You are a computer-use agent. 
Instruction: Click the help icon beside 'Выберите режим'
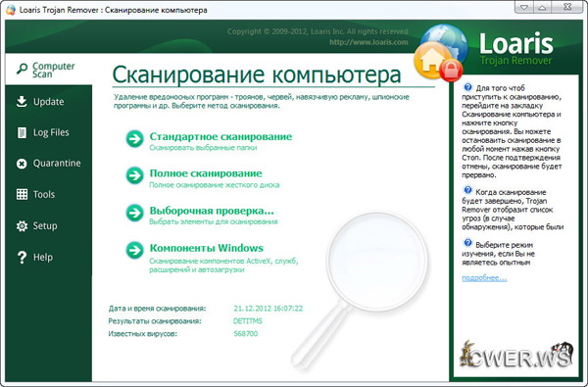point(467,243)
